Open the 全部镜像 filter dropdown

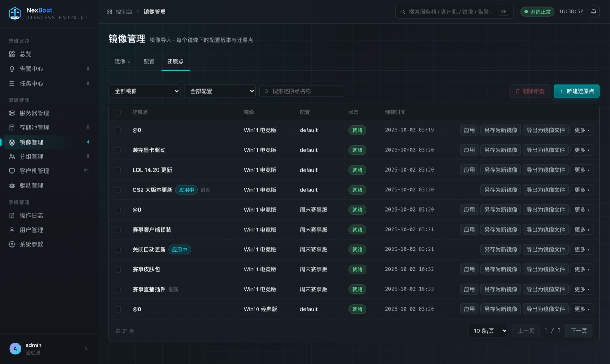click(144, 91)
